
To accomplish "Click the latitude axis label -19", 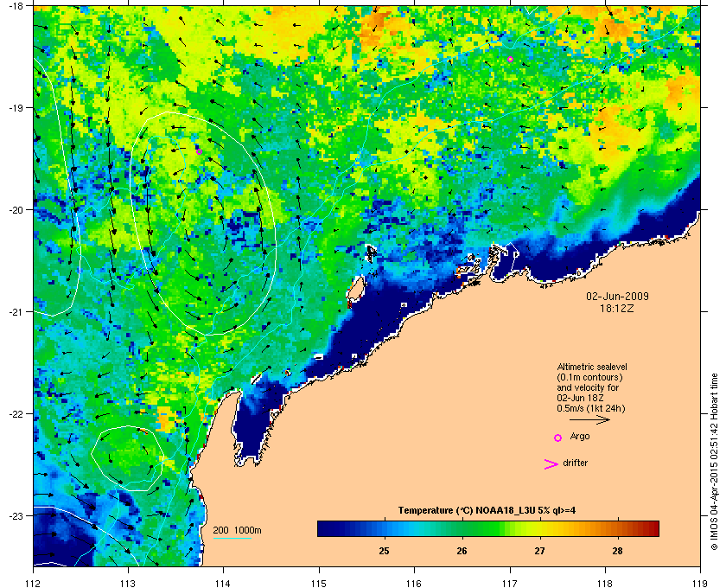I will [x=16, y=108].
